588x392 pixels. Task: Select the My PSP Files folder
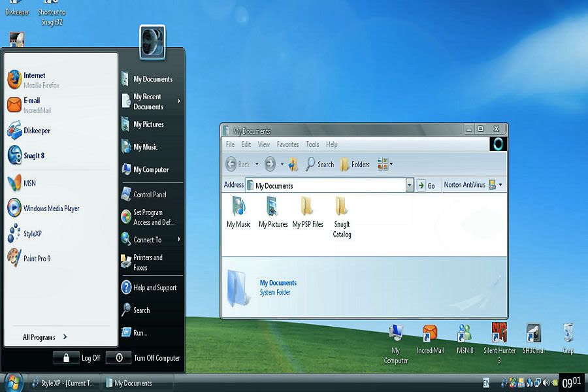pos(308,212)
